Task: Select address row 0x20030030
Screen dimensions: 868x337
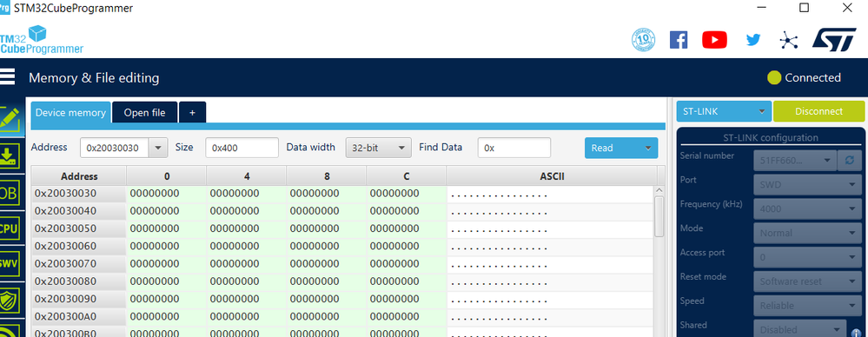Action: [x=78, y=194]
